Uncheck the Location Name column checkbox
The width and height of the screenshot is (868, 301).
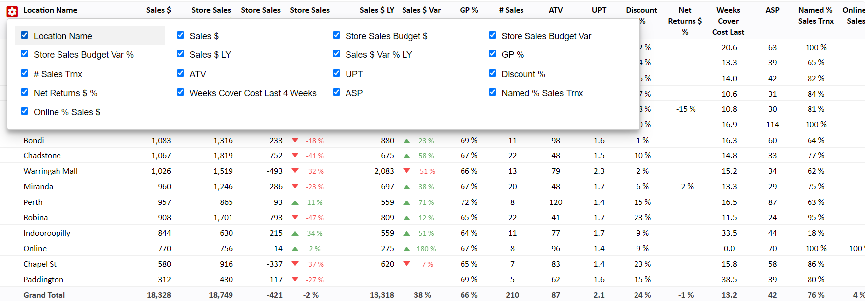click(x=25, y=35)
